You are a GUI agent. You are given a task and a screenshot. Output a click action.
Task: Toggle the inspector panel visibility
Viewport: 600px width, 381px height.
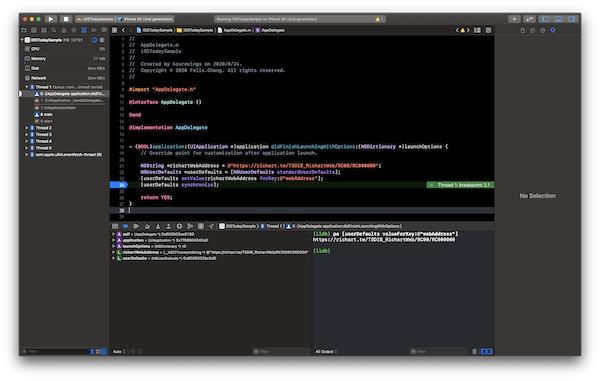coord(572,19)
